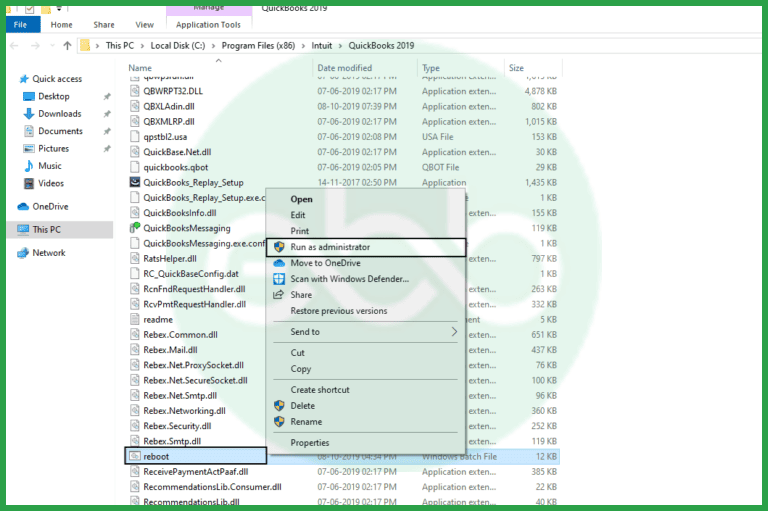Open Documents in the navigation pane

(x=60, y=131)
